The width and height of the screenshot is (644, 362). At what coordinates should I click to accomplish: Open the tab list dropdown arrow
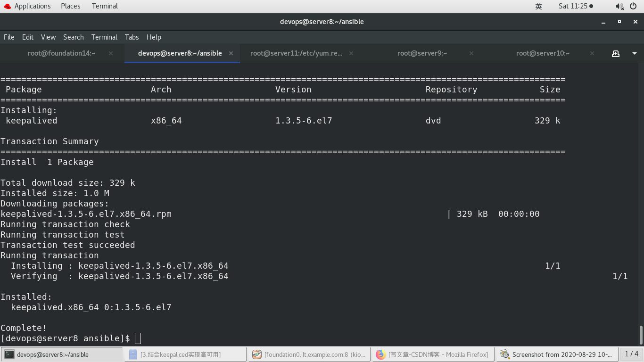(634, 53)
